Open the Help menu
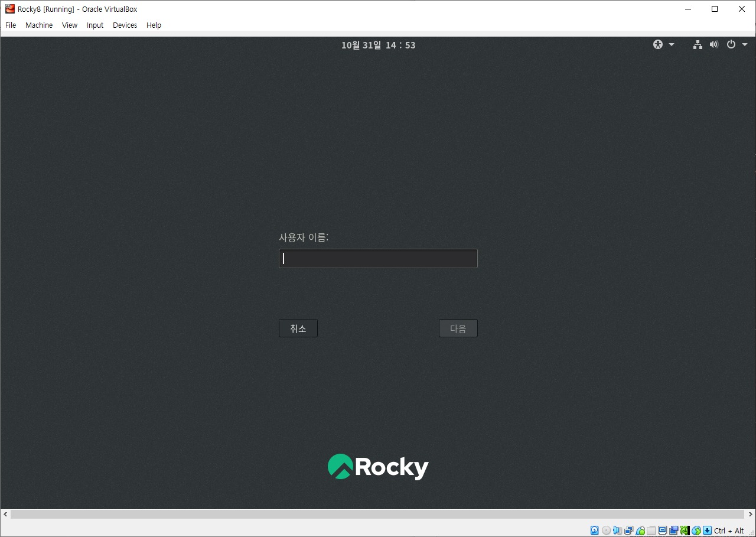The height and width of the screenshot is (537, 756). (x=154, y=25)
